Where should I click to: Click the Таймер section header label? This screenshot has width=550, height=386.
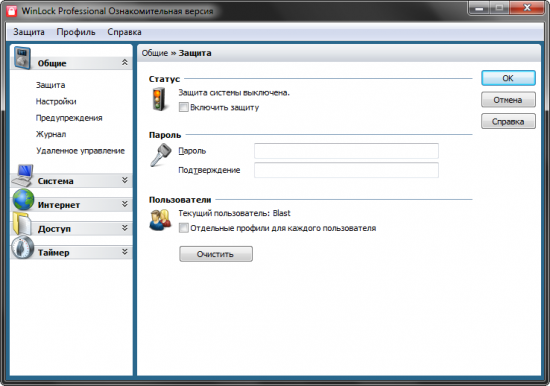point(54,253)
